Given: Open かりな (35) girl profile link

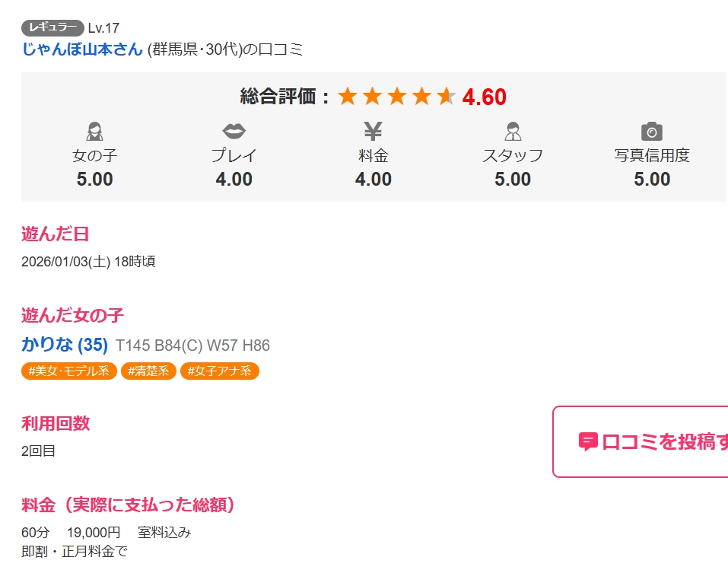Looking at the screenshot, I should click(65, 345).
